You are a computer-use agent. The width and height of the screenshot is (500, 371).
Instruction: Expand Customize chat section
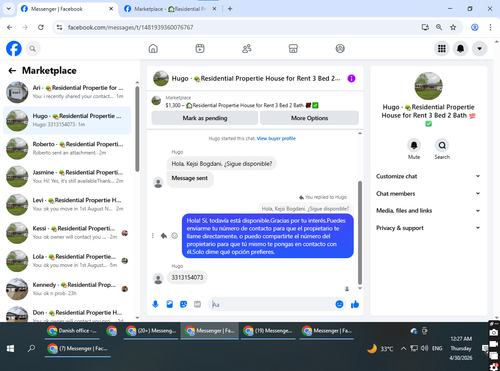pyautogui.click(x=428, y=176)
